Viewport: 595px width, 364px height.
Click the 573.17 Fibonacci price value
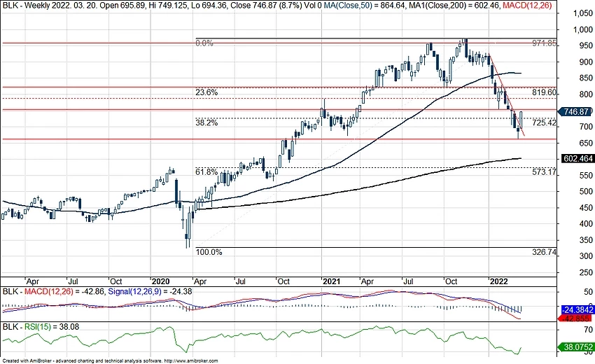coord(544,172)
